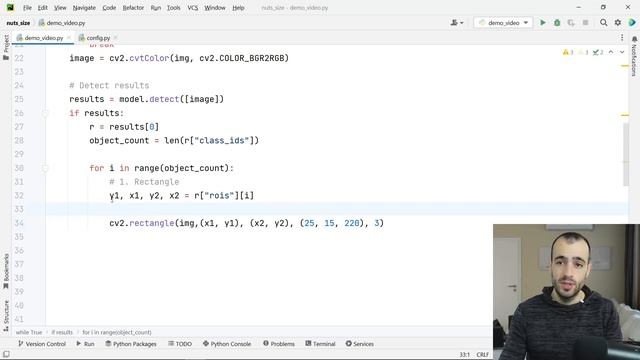Run the demo_video configuration

click(x=542, y=23)
